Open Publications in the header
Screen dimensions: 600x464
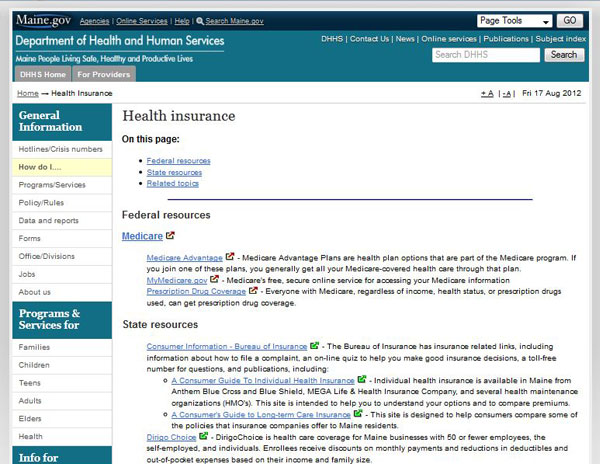point(506,39)
